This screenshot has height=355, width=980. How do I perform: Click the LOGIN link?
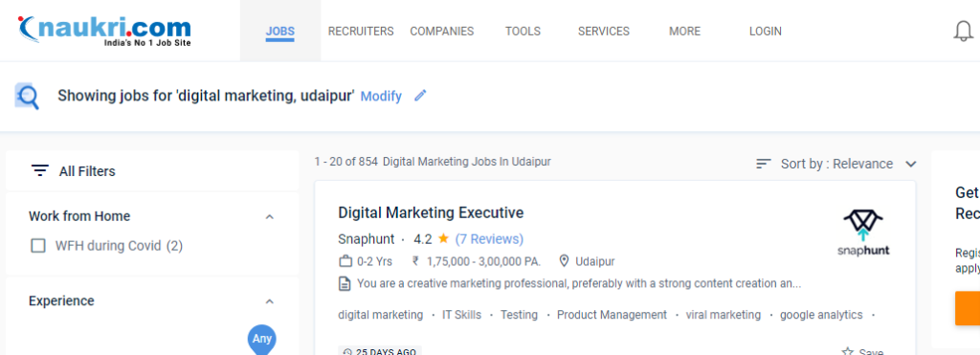[x=766, y=32]
